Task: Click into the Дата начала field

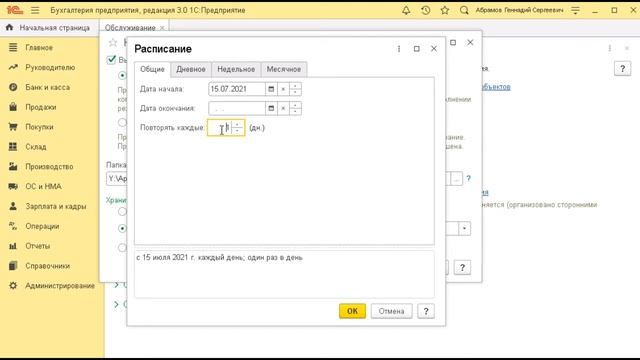Action: pos(237,89)
